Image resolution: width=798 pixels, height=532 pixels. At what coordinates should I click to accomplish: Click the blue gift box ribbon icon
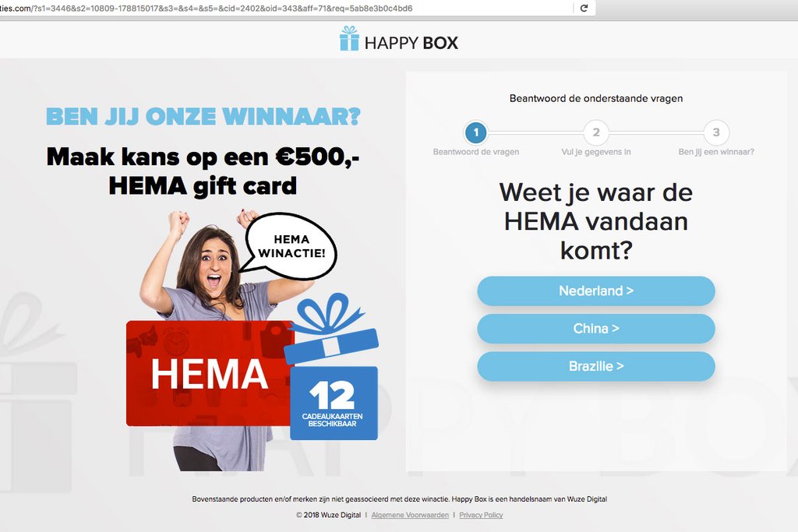[330, 328]
